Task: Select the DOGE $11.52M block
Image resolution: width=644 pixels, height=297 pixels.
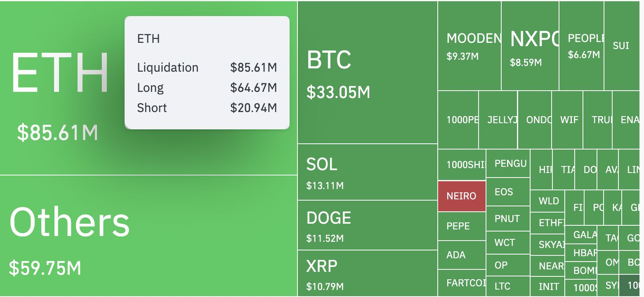Action: [367, 225]
